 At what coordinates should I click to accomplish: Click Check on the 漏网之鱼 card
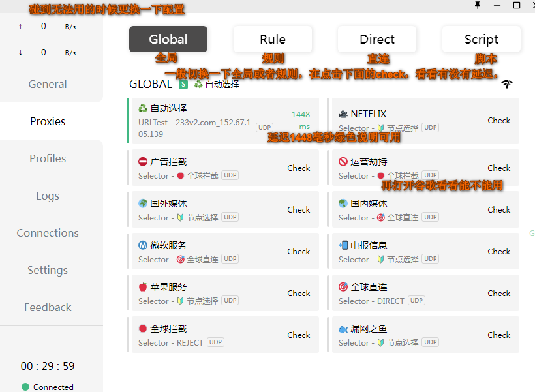499,335
